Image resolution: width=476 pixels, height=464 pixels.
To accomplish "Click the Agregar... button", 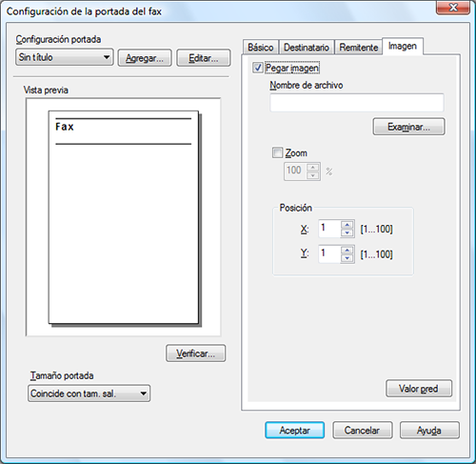I will [145, 58].
